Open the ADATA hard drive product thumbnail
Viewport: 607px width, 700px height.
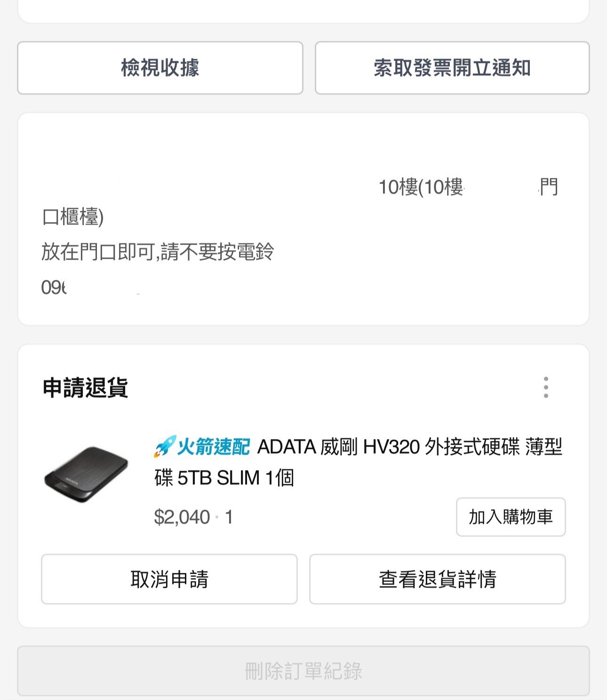click(x=86, y=475)
